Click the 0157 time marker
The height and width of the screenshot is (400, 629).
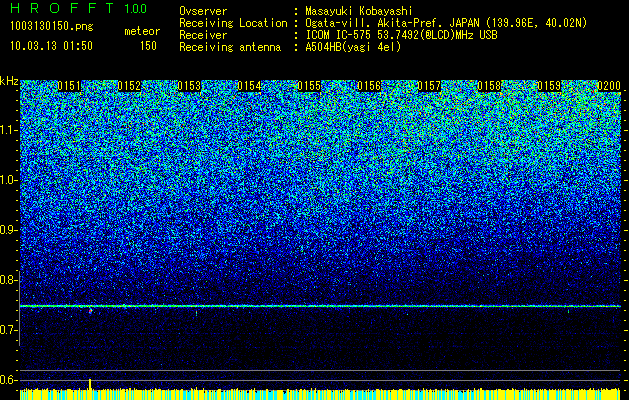coord(429,86)
